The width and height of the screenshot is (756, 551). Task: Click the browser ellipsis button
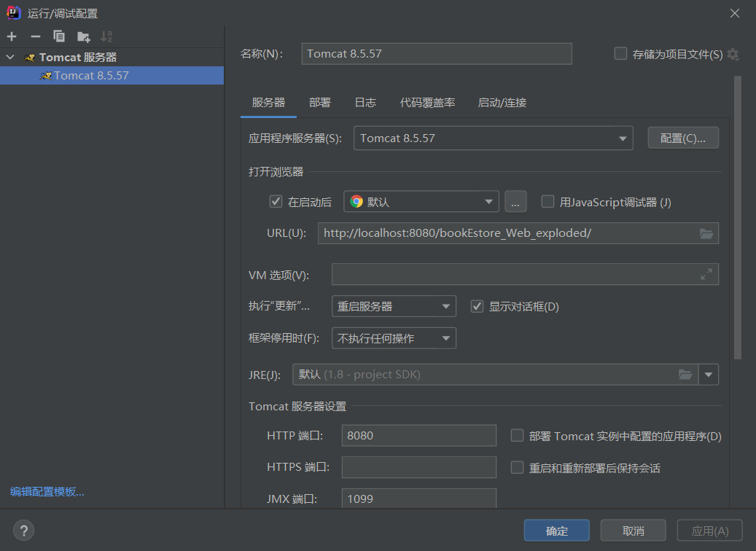515,201
